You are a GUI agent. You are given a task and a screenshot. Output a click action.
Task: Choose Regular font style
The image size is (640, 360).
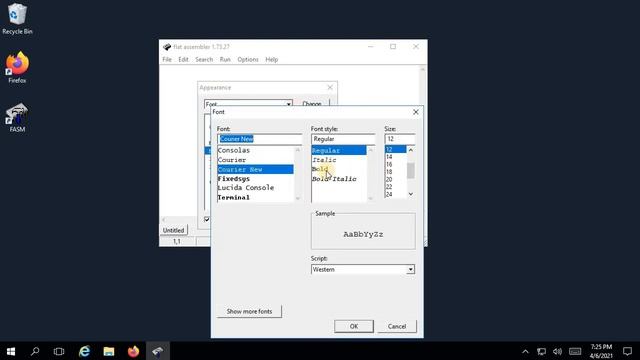[x=339, y=151]
